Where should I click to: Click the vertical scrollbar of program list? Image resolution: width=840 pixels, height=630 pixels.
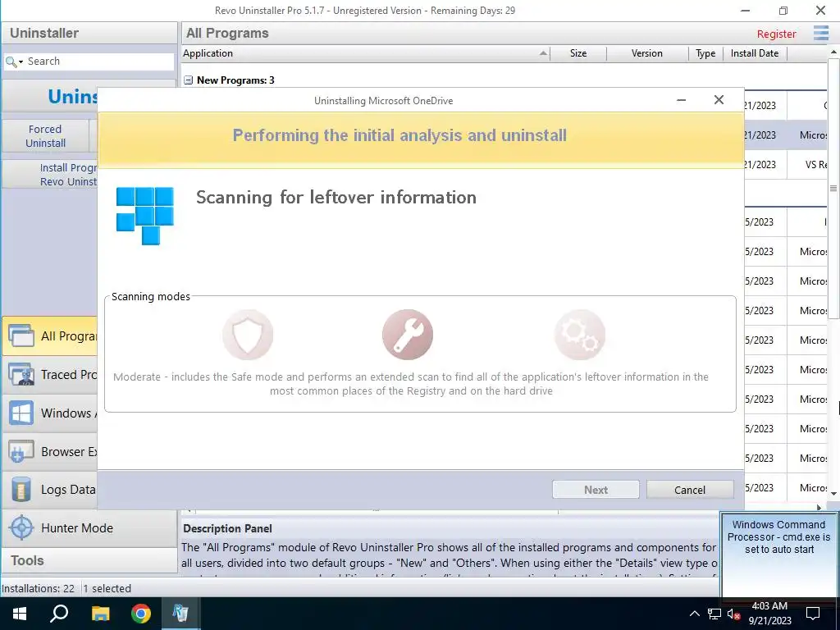[x=833, y=189]
